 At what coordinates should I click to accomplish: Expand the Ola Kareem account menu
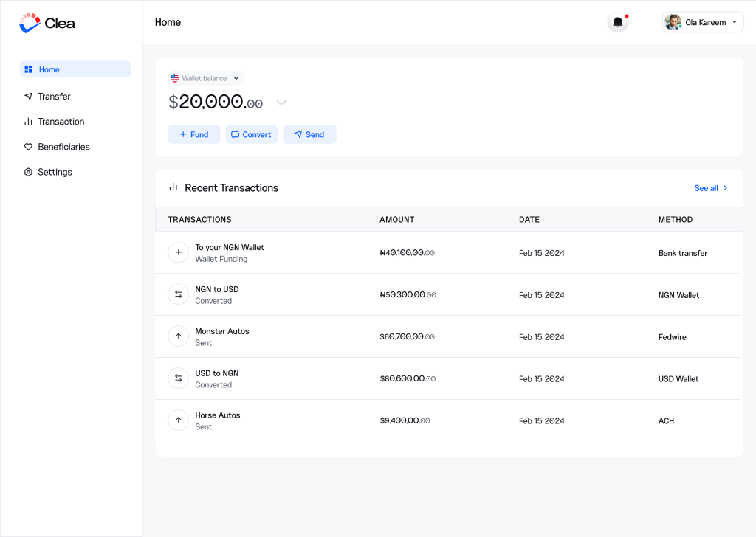point(734,22)
